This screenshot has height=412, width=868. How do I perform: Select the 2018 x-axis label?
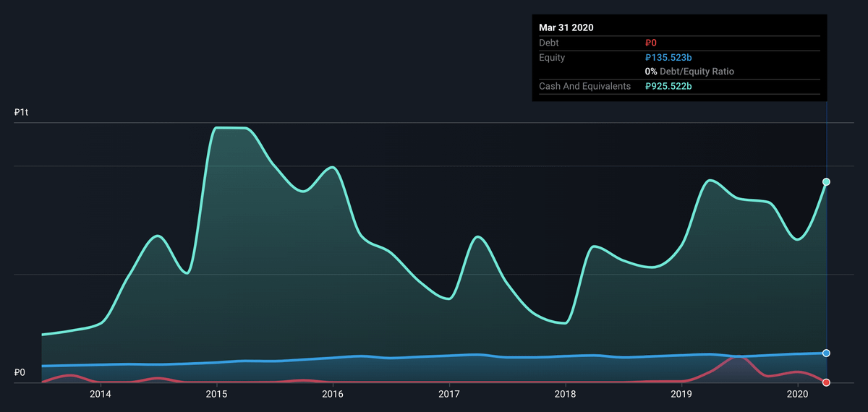(565, 394)
